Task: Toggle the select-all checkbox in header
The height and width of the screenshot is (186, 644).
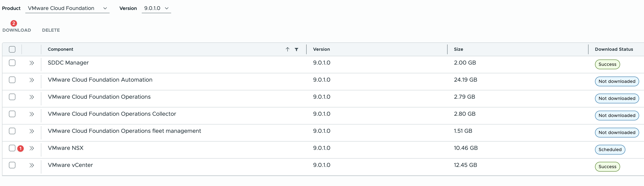Action: click(12, 49)
